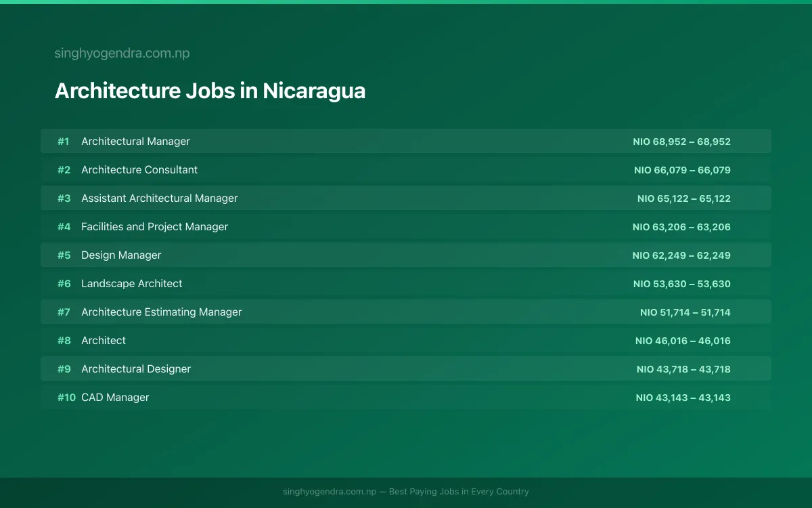Select Facilities and Project Manager job name
This screenshot has width=812, height=508.
coord(154,227)
